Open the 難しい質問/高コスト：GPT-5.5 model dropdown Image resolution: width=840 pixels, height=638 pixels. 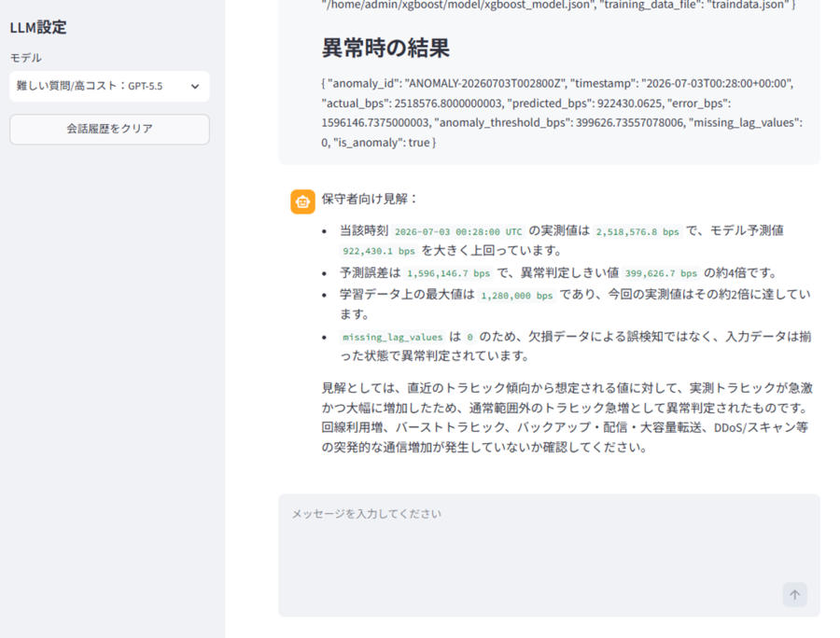pyautogui.click(x=109, y=86)
